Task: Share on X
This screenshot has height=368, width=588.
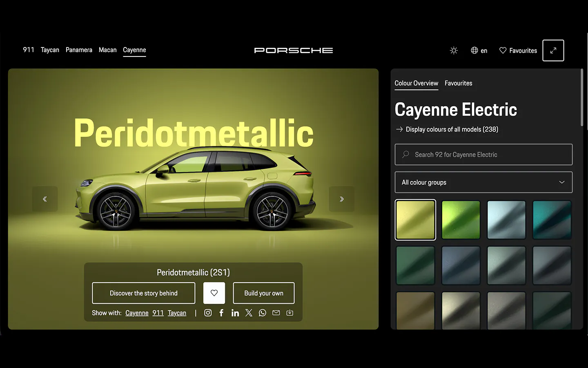Action: 249,313
